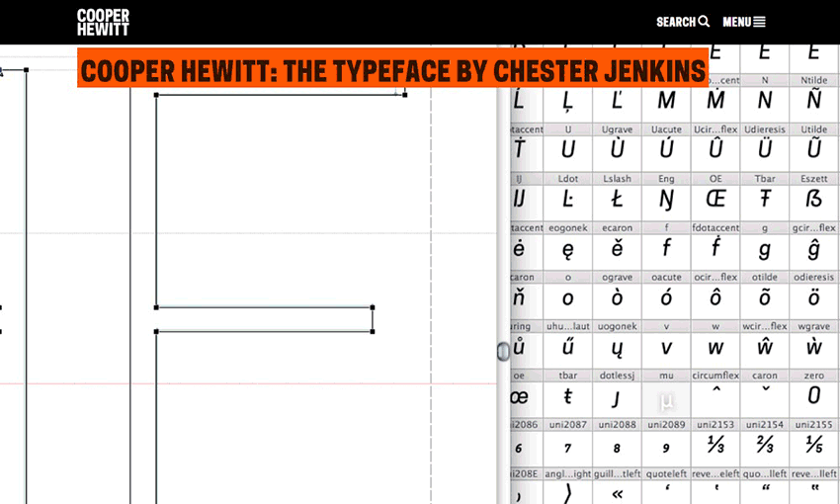The height and width of the screenshot is (504, 840).
Task: Open the Cooper Hewitt logo home link
Action: point(103,23)
